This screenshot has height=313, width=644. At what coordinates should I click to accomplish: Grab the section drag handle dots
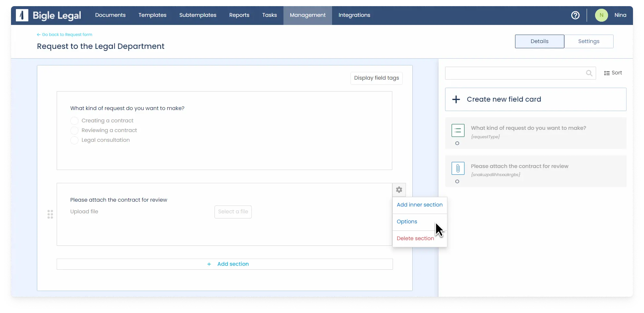point(50,214)
